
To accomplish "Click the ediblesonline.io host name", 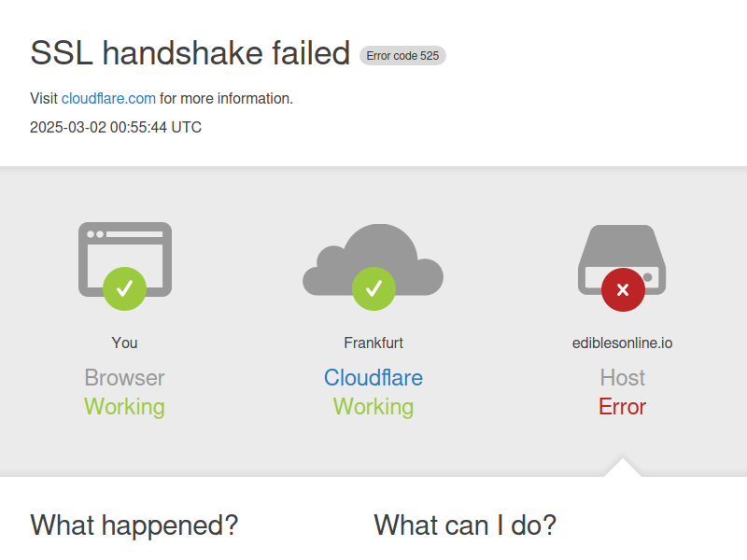I will 622,343.
